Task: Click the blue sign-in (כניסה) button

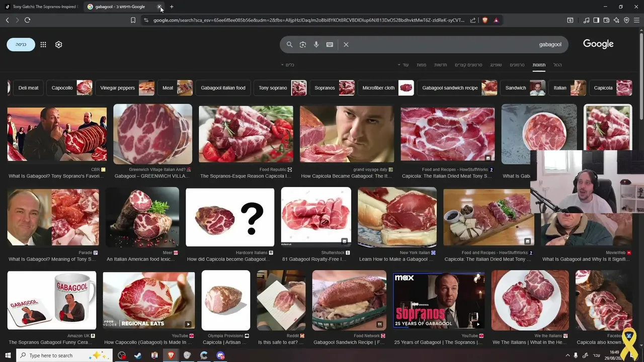Action: (21, 44)
